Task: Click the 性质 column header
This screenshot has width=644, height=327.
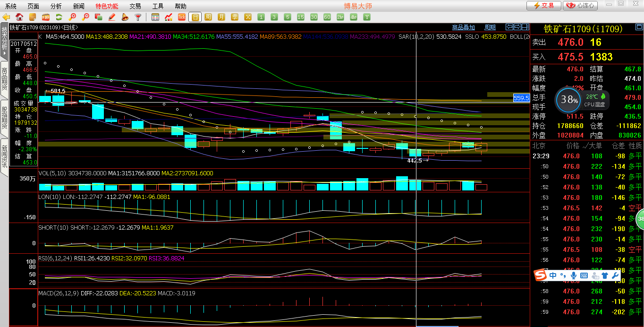Action: pyautogui.click(x=636, y=146)
